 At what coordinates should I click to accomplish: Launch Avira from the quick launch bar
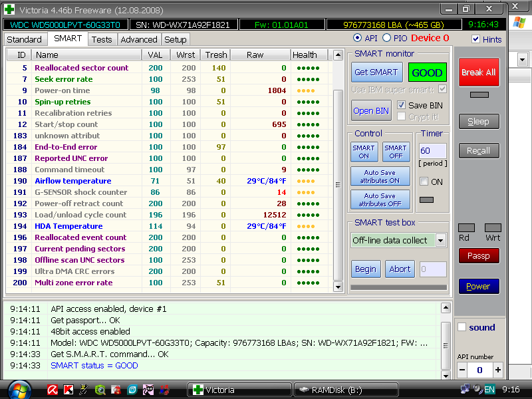[x=53, y=390]
